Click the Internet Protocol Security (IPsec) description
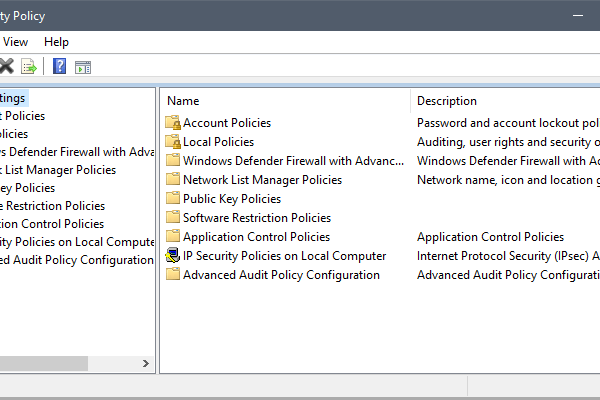The image size is (600, 400). coord(508,256)
